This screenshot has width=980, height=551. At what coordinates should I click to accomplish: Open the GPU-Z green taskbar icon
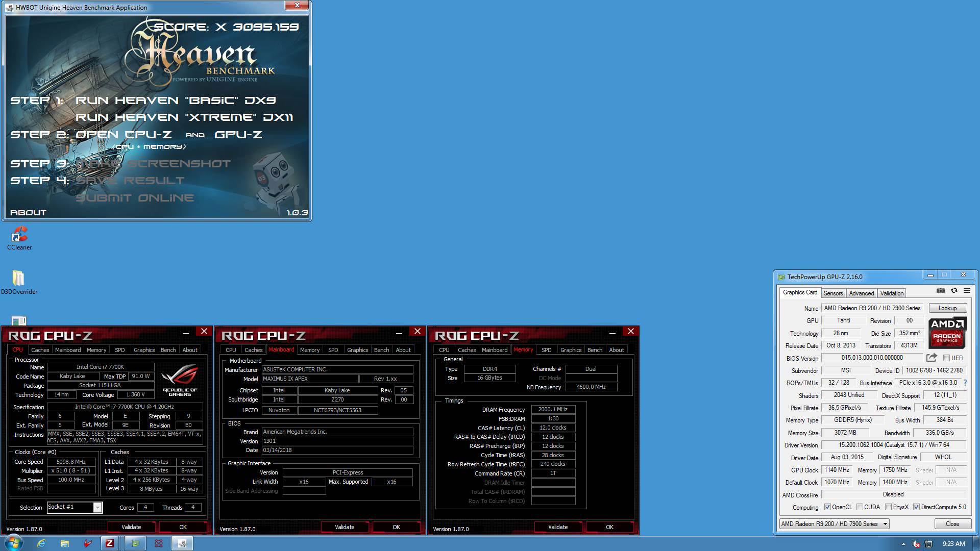(x=135, y=543)
